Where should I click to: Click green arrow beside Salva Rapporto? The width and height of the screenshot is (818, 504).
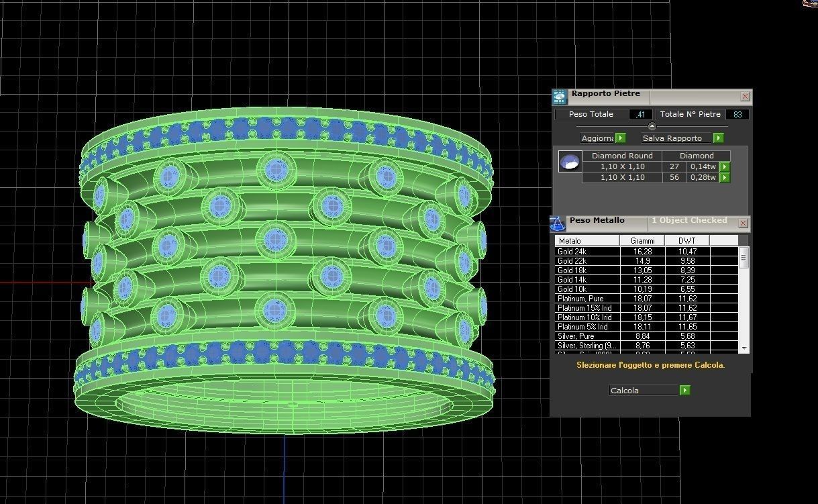[x=719, y=138]
